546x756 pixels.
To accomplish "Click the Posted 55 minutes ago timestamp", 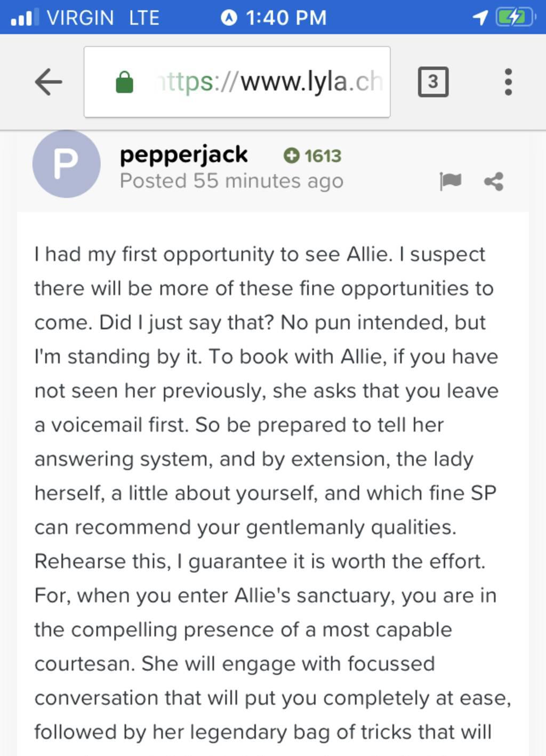I will pos(231,181).
